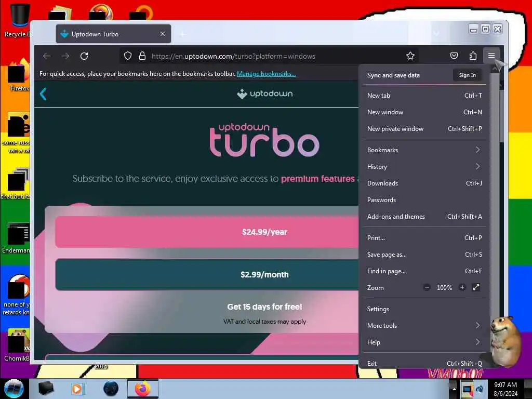Open Passwords from menu
This screenshot has width=532, height=399.
coord(424,200)
